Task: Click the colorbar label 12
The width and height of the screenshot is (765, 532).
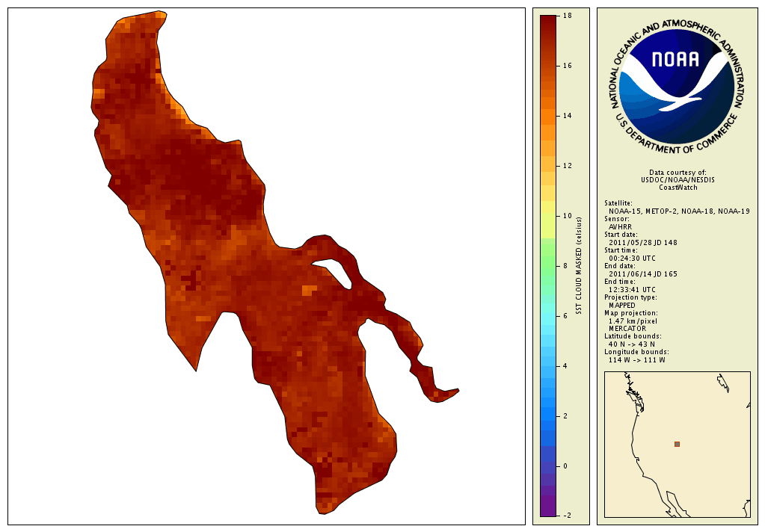Action: pos(567,166)
